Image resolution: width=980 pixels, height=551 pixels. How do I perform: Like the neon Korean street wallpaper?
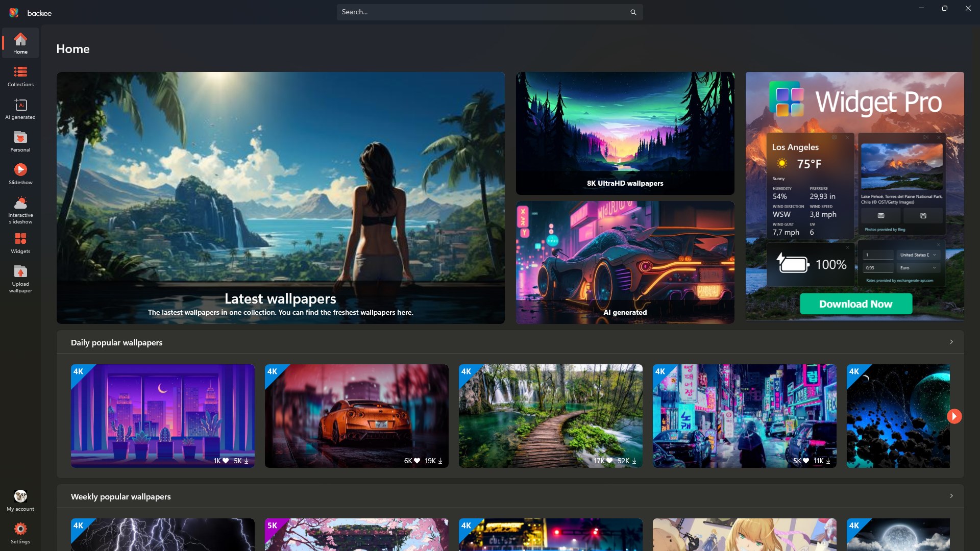tap(805, 461)
